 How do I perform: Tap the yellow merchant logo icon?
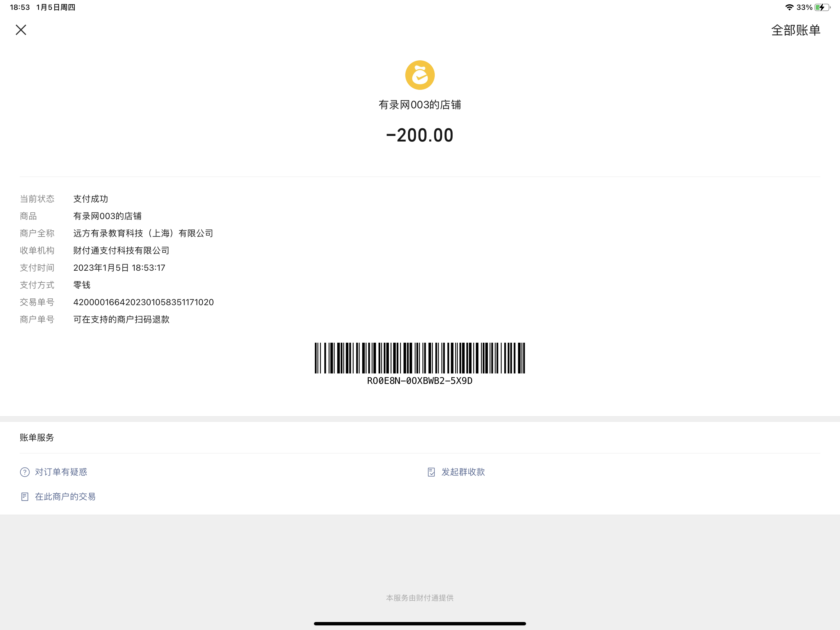coord(420,75)
